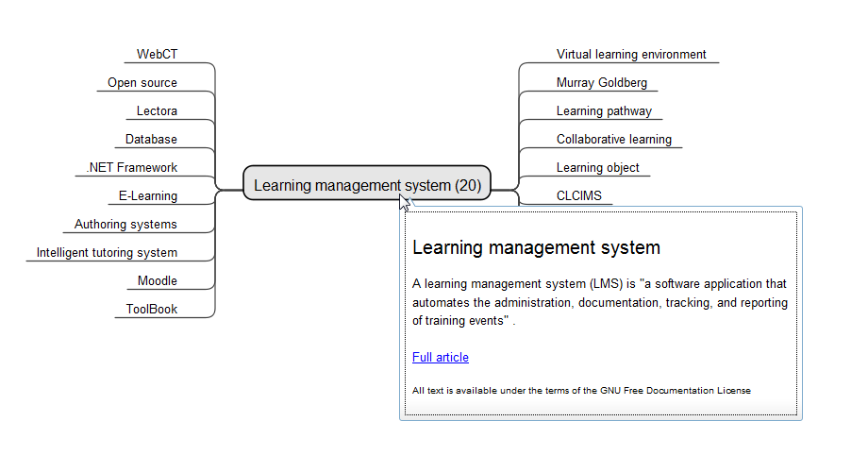The width and height of the screenshot is (868, 472).
Task: Click the Murray Goldberg node
Action: pos(602,82)
